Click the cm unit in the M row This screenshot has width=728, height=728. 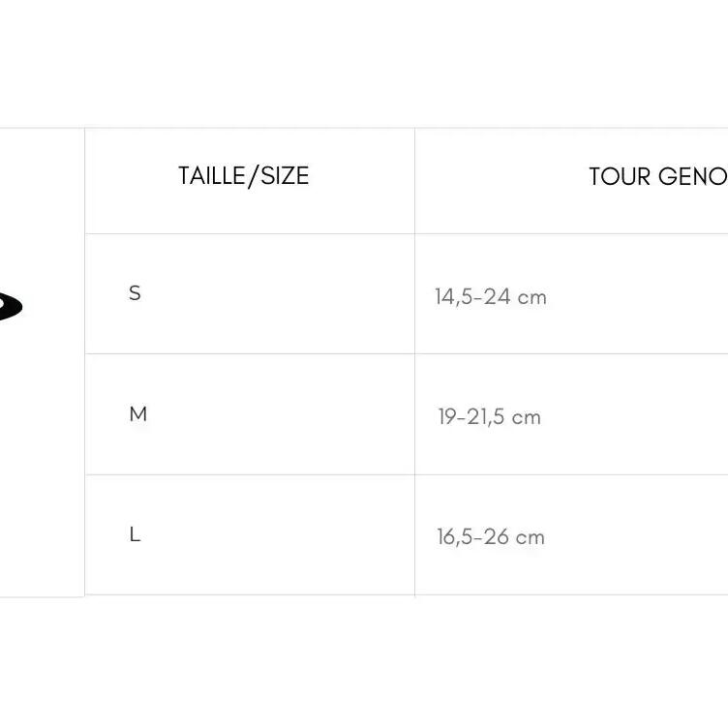(526, 417)
